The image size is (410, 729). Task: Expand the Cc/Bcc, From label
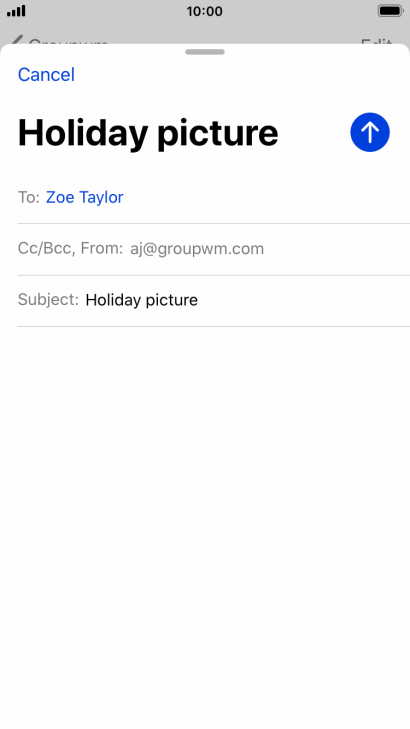tap(70, 248)
